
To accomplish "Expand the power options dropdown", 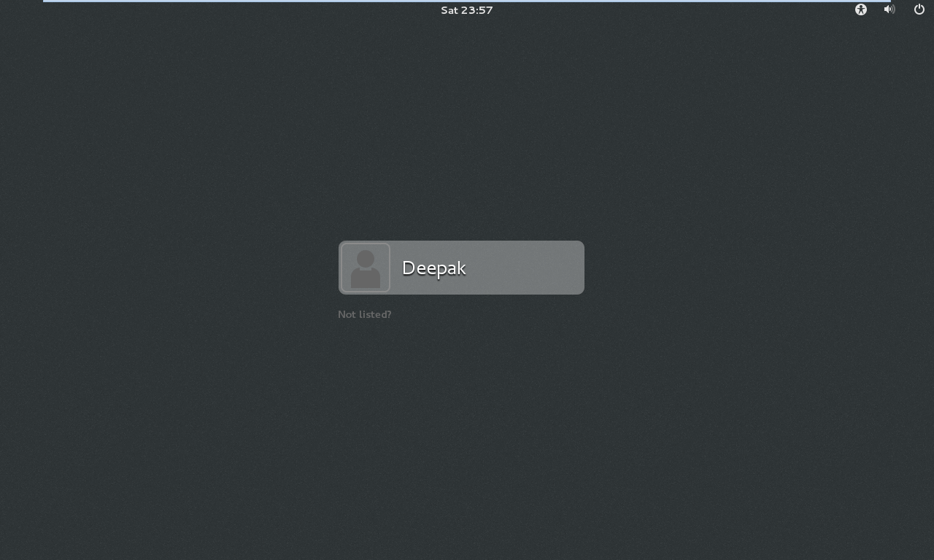I will [x=919, y=9].
